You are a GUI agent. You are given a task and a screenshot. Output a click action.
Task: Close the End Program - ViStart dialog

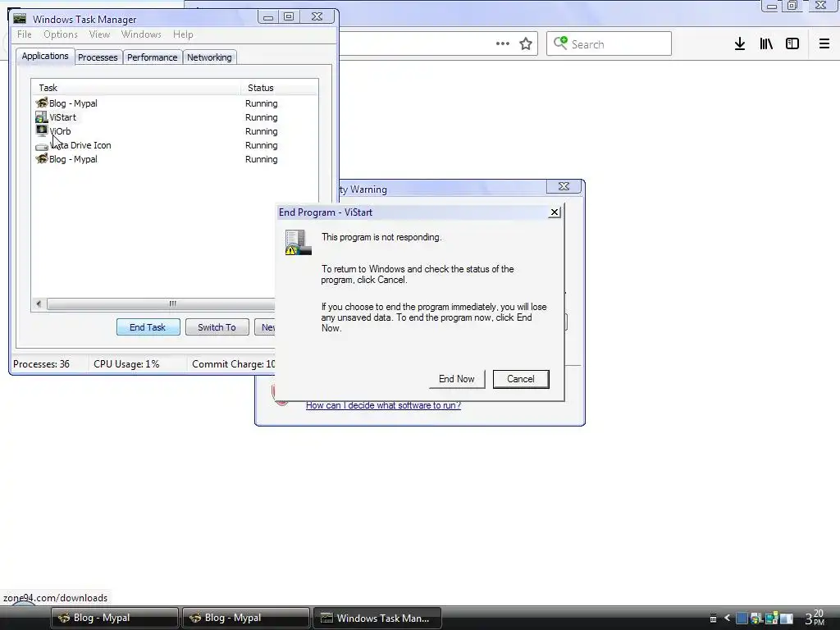coord(555,212)
